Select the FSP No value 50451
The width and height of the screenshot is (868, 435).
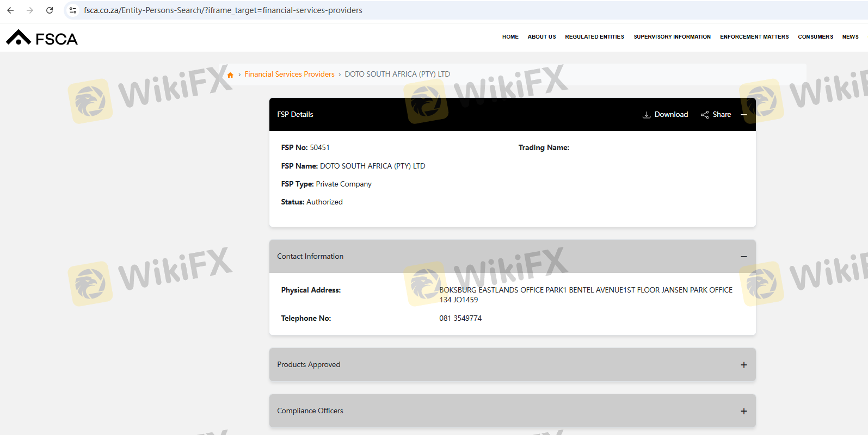tap(320, 147)
